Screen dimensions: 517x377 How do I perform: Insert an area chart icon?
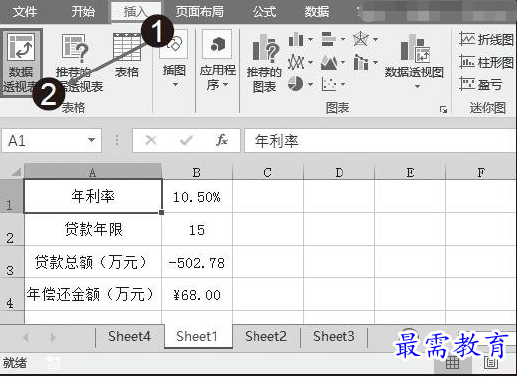click(x=329, y=62)
